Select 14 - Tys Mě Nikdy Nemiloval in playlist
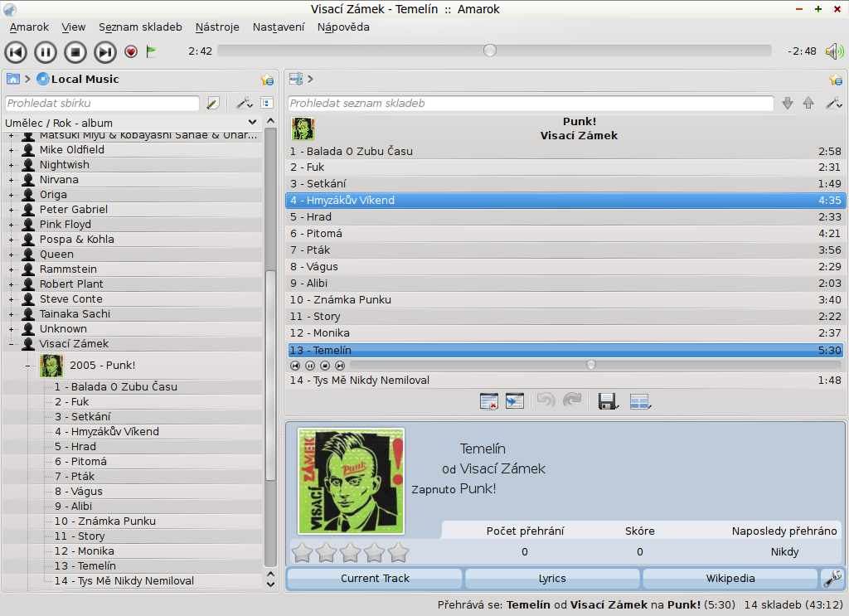The width and height of the screenshot is (849, 616). tap(565, 381)
